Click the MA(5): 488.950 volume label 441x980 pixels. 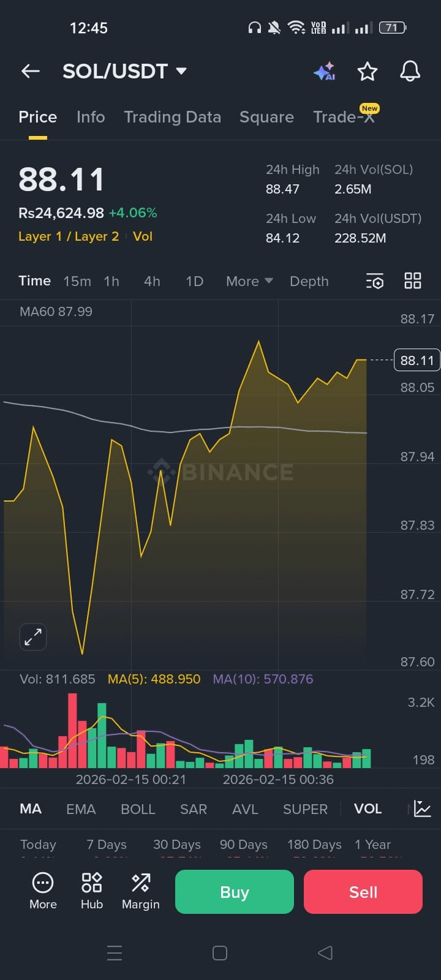(154, 679)
